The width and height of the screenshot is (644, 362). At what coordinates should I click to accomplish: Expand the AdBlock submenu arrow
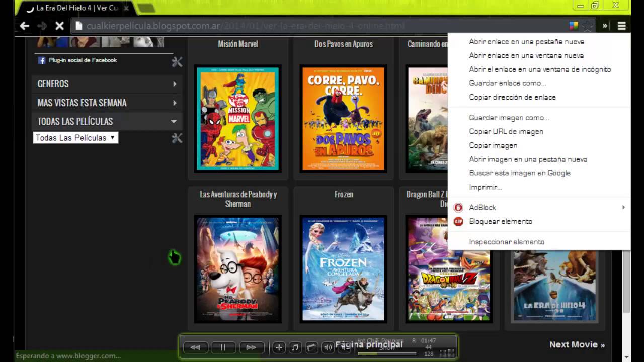(x=623, y=207)
